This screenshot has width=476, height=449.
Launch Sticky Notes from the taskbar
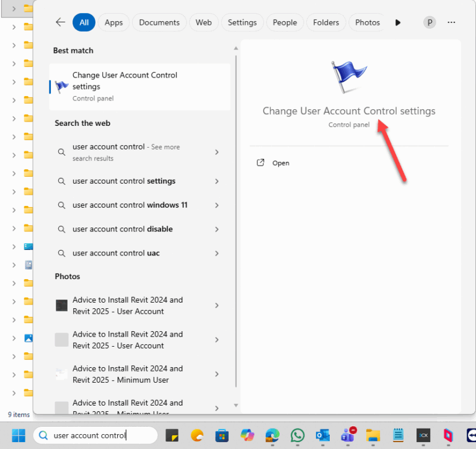pyautogui.click(x=172, y=435)
